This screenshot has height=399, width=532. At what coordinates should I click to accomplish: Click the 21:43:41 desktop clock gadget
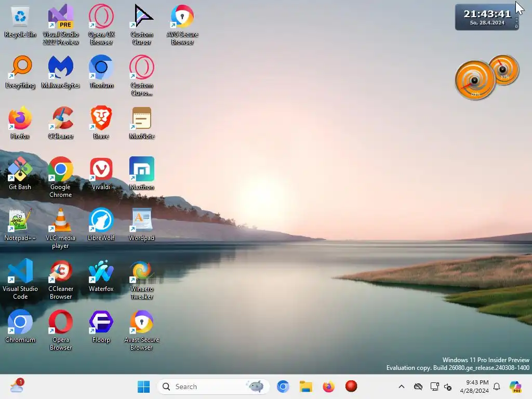coord(487,17)
